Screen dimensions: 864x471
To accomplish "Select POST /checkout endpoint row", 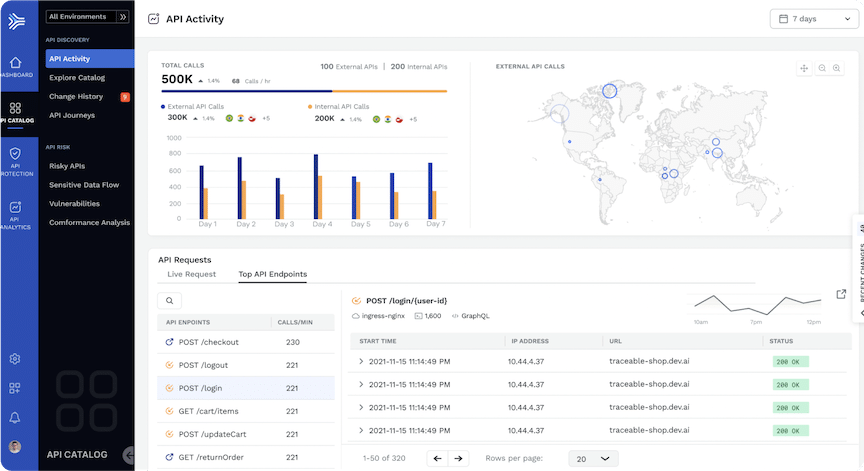I will (x=208, y=342).
